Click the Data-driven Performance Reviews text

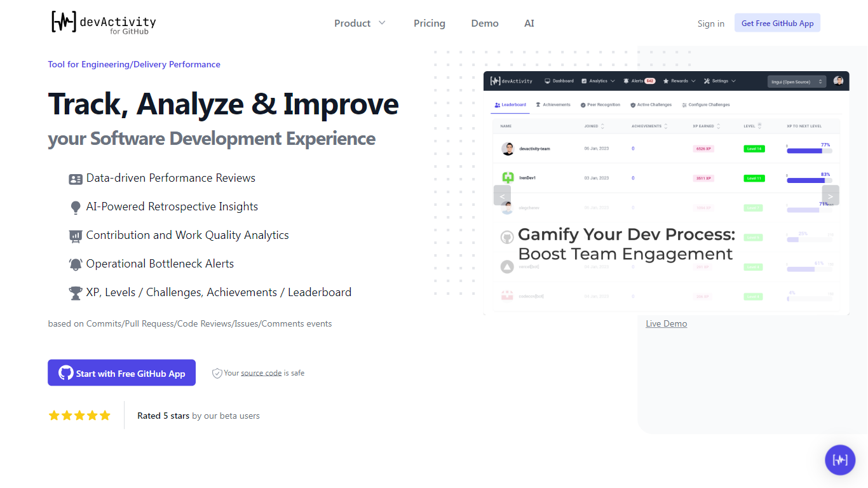pyautogui.click(x=171, y=178)
